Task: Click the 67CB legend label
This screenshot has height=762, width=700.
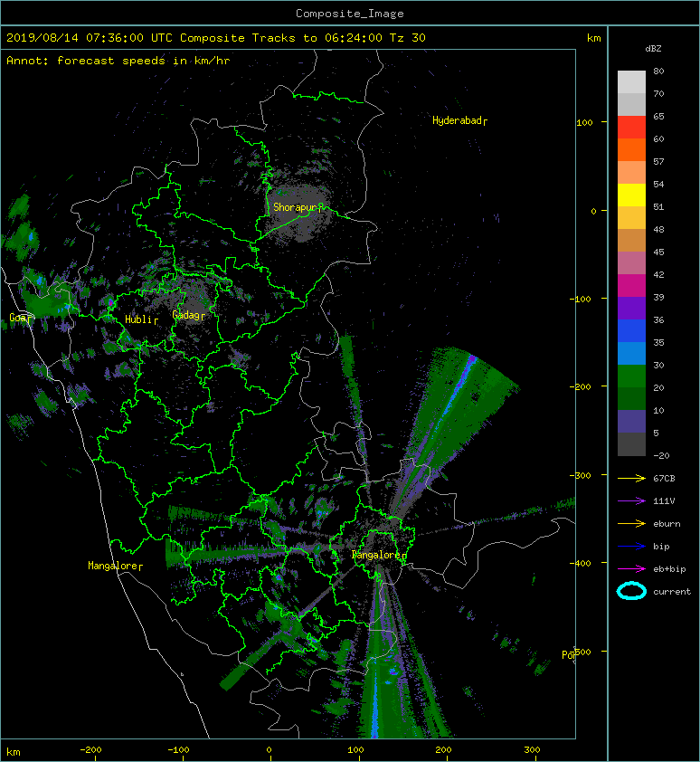Action: click(664, 478)
